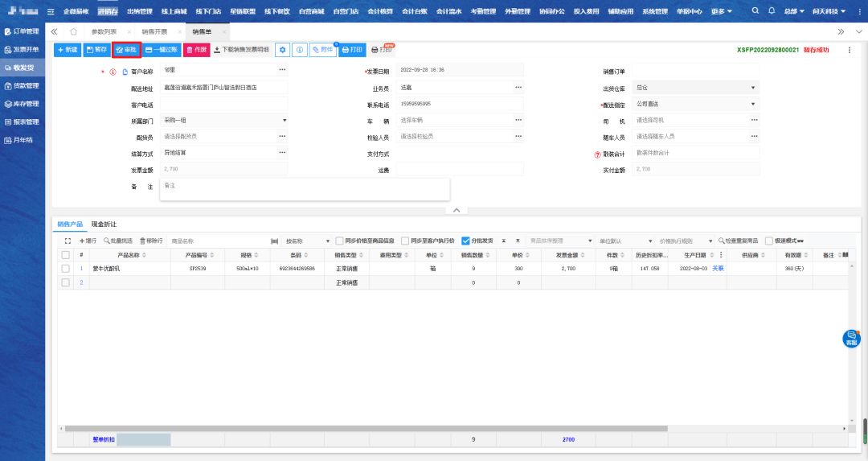Switch to the 现金折让 tab
This screenshot has width=868, height=461.
104,224
